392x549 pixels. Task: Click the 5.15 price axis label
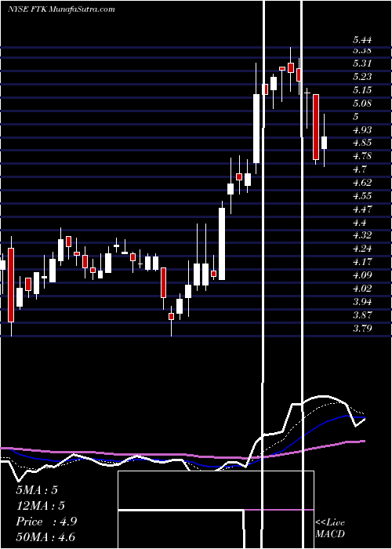pyautogui.click(x=362, y=90)
